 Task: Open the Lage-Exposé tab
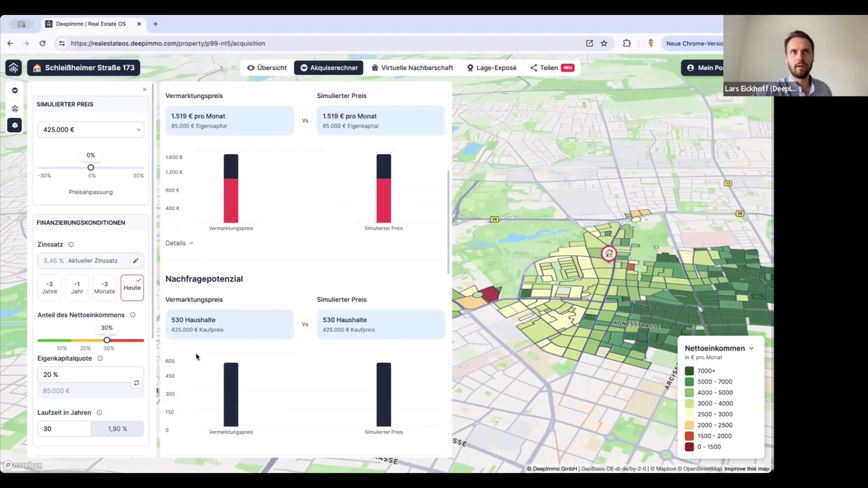pyautogui.click(x=491, y=68)
